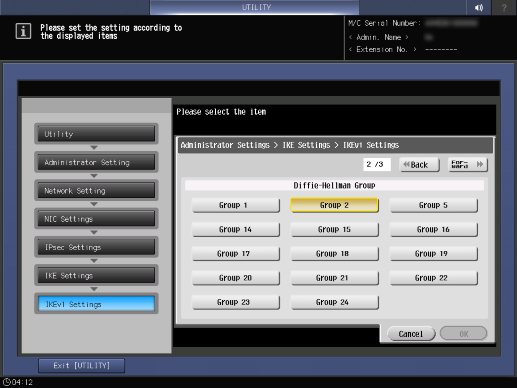Open the help question mark icon
The image size is (517, 388).
tap(504, 7)
